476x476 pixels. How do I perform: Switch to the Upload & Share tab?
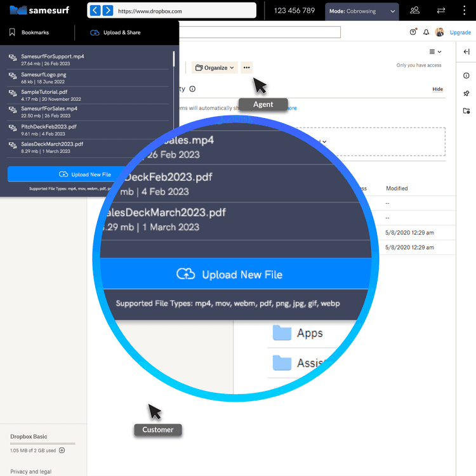(x=116, y=32)
